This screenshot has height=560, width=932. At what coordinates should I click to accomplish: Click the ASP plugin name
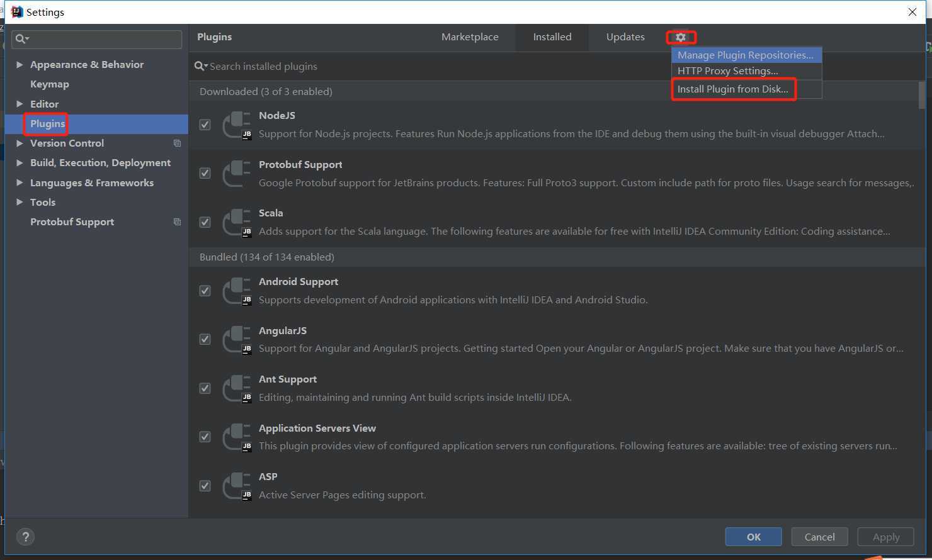coord(268,477)
